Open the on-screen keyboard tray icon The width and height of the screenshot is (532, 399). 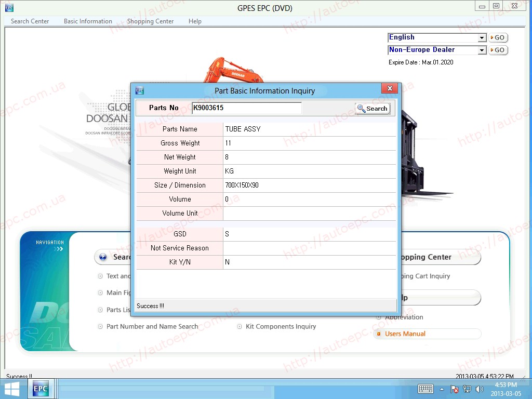425,389
